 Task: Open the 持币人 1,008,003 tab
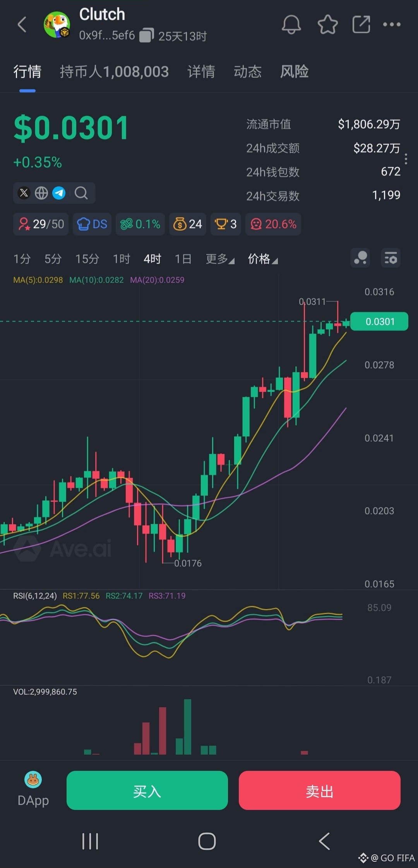[114, 72]
